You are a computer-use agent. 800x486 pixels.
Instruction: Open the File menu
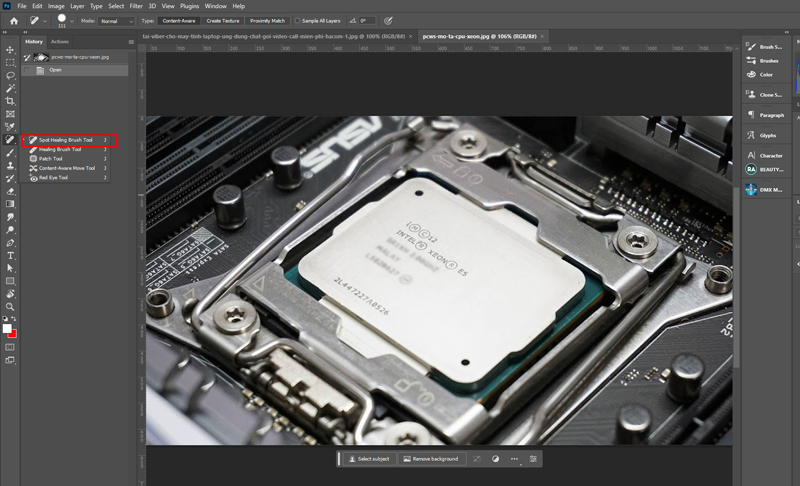click(21, 6)
